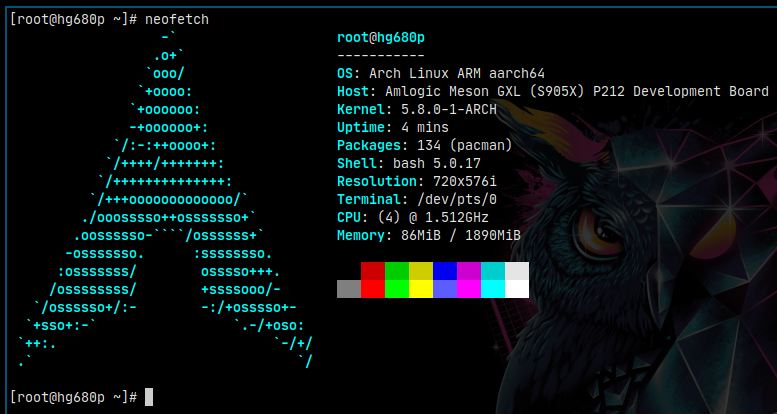This screenshot has width=777, height=414.
Task: Click the cyan 'root@hg680p' neofetch title
Action: [381, 38]
